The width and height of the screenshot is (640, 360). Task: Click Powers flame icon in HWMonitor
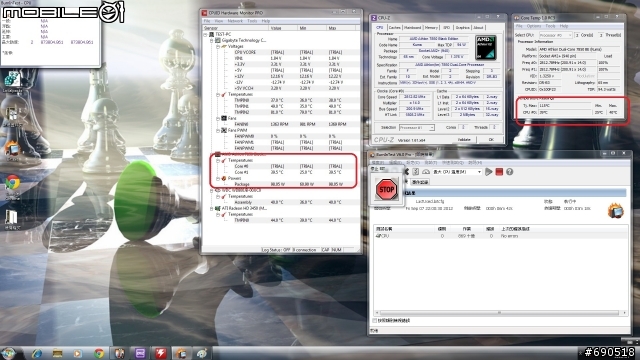pos(224,178)
